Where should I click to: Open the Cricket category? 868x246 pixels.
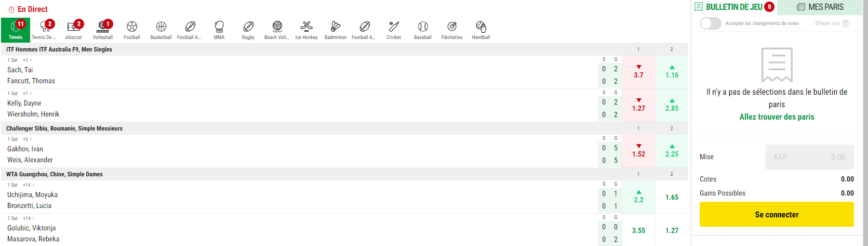394,30
